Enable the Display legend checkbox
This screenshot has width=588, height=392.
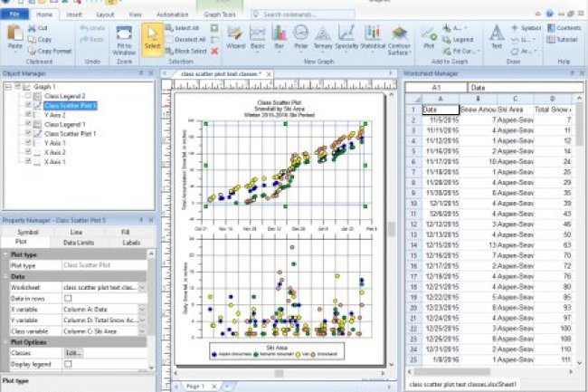pos(68,364)
